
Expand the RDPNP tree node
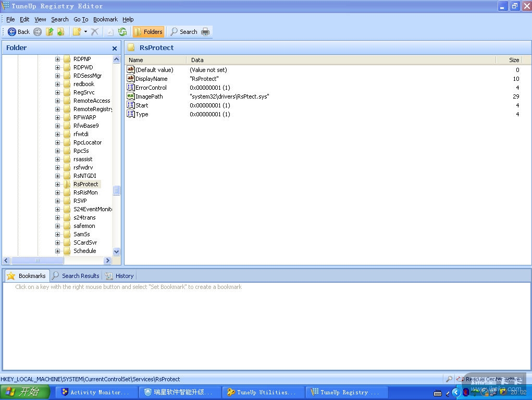pyautogui.click(x=57, y=59)
